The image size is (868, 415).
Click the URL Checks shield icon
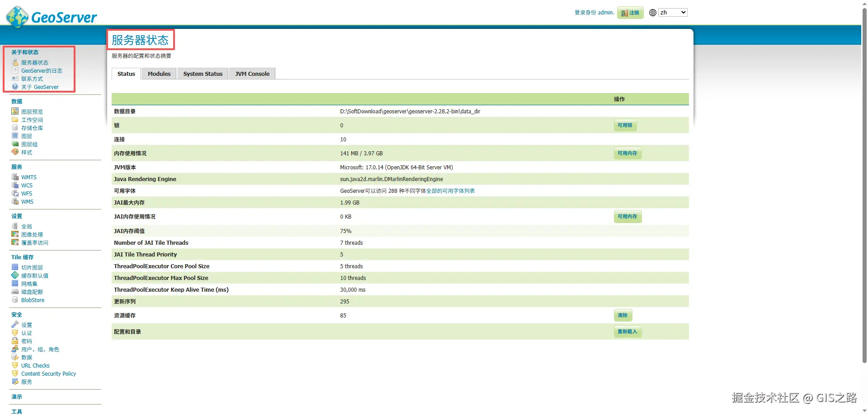coord(15,365)
